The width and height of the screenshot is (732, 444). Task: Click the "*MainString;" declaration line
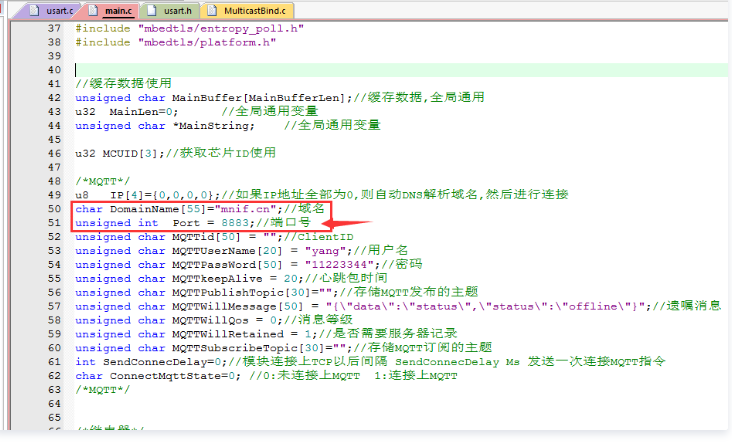(228, 126)
